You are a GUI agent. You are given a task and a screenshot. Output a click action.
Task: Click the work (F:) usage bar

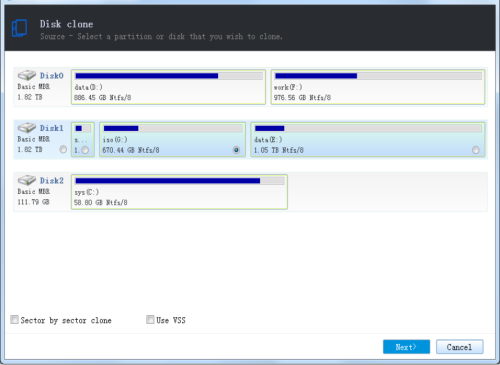(378, 76)
